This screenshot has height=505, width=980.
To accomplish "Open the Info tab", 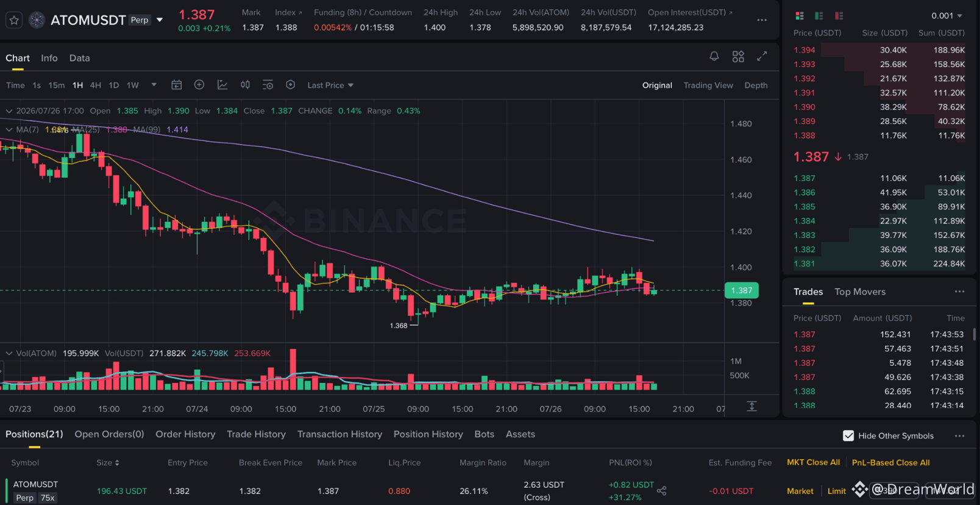I will (x=49, y=58).
